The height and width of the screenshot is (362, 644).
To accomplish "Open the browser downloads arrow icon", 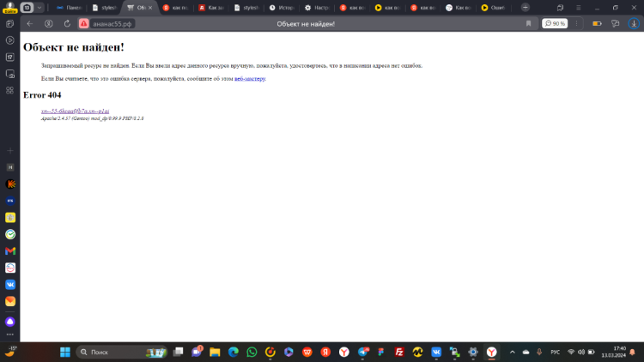I will point(634,24).
